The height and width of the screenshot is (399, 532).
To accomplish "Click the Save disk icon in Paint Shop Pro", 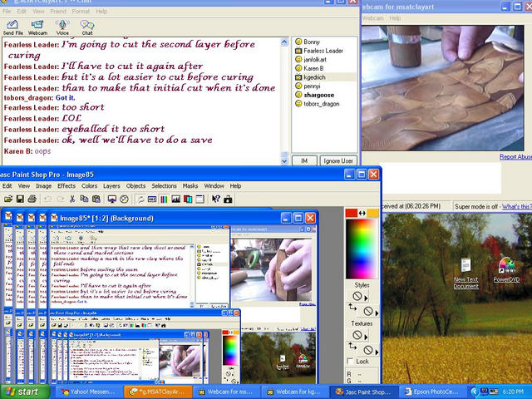I will tap(20, 199).
